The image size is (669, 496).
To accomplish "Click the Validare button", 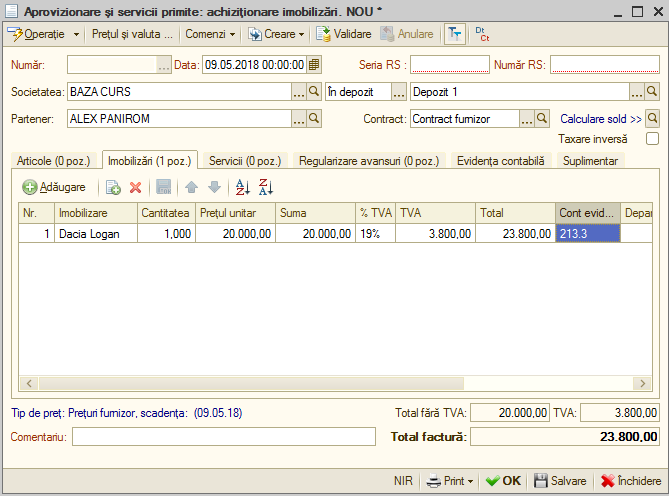I will [x=344, y=34].
